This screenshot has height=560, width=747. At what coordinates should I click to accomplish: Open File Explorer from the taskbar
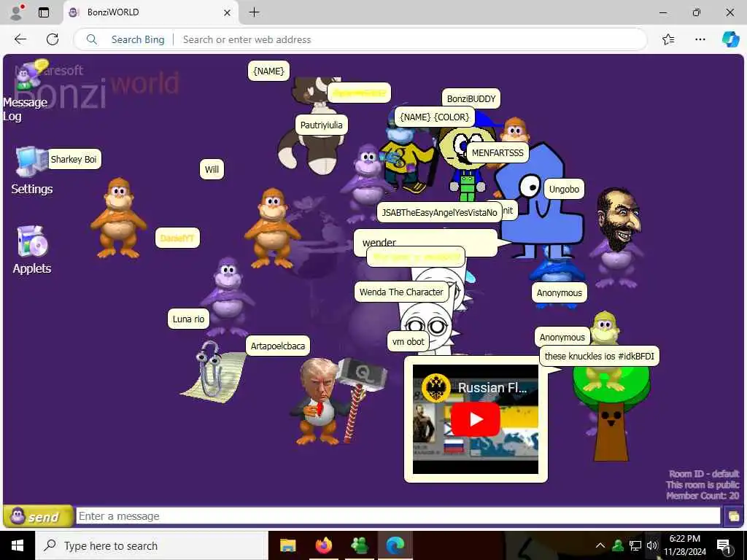tap(287, 545)
